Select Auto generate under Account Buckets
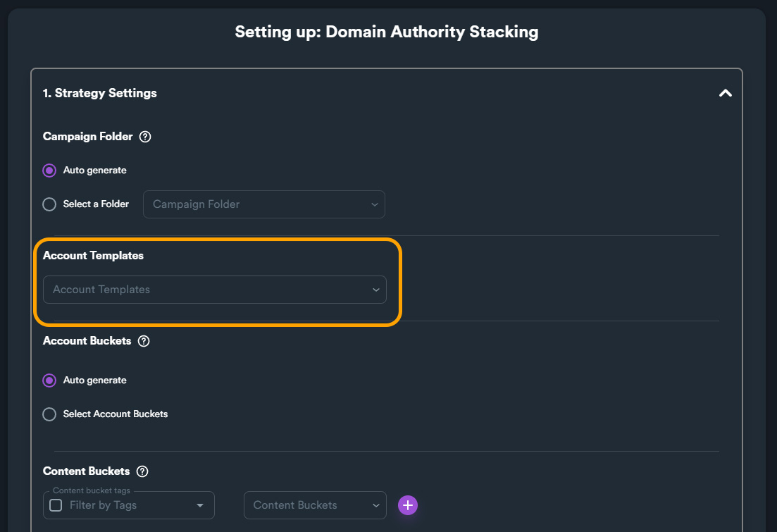 coord(49,381)
